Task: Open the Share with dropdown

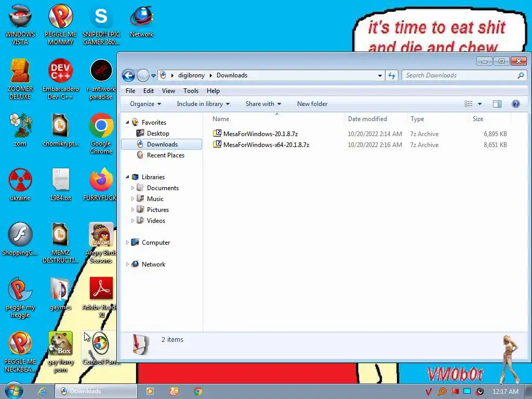Action: point(263,104)
